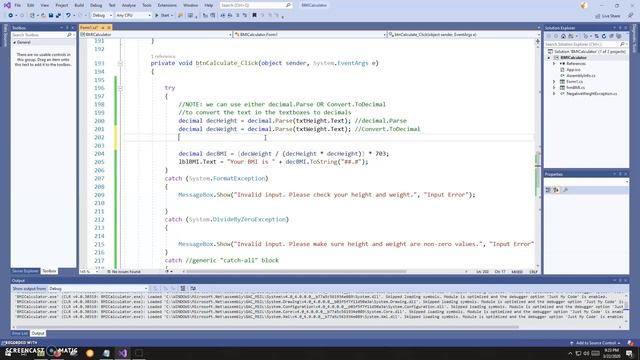
Task: Collapse the try block outline at line 196
Action: pyautogui.click(x=120, y=88)
